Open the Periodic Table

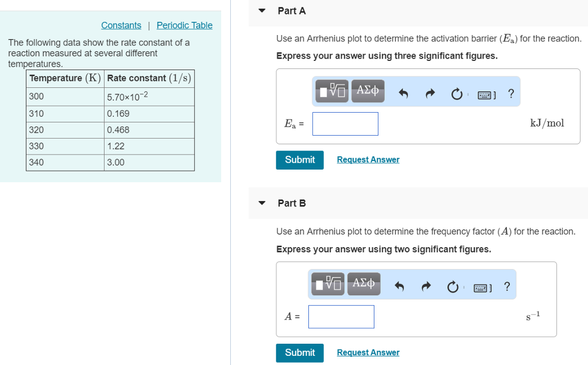point(184,25)
